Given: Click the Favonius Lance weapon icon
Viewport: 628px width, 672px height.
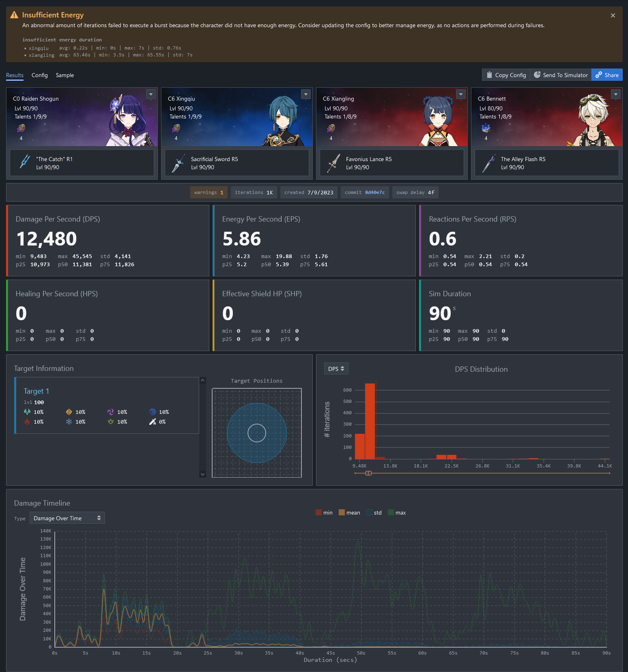Looking at the screenshot, I should pyautogui.click(x=333, y=163).
